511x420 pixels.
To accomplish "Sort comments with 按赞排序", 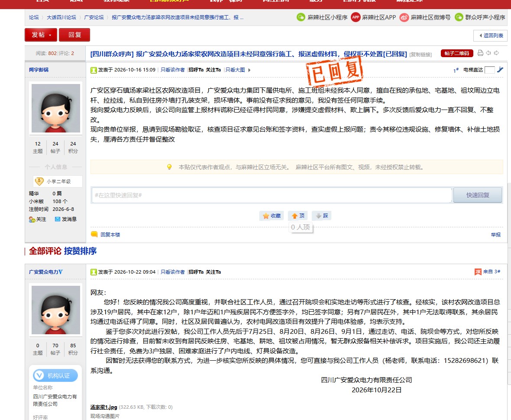I will click(80, 251).
